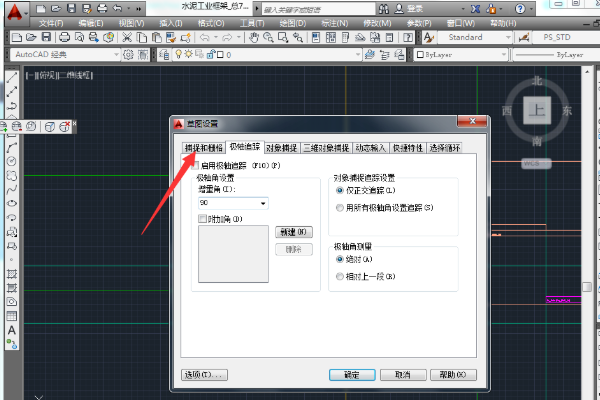Open the AutoCAD 经典 workspace dropdown
600x400 pixels.
pos(65,55)
